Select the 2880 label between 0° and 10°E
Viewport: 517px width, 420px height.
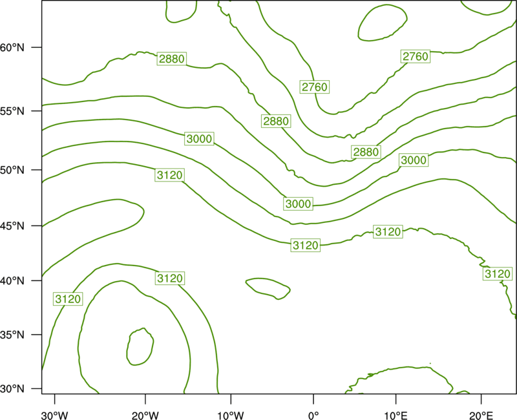coord(366,152)
